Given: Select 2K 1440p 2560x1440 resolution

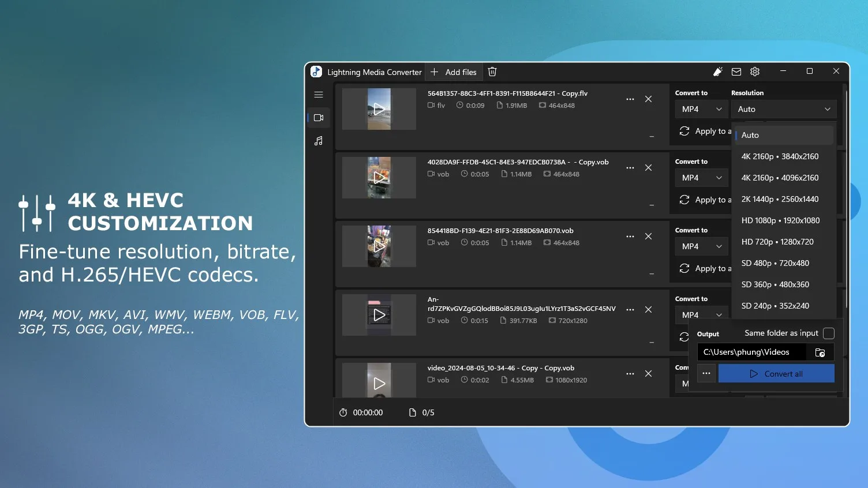Looking at the screenshot, I should pos(784,199).
